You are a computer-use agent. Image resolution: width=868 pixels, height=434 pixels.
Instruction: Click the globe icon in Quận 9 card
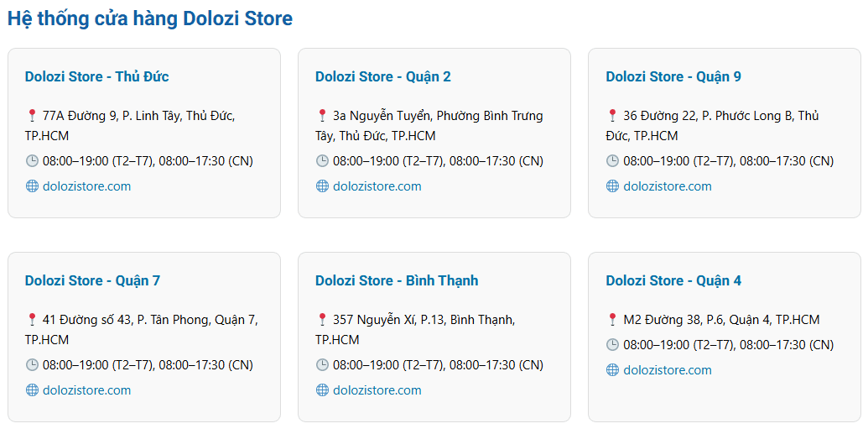click(612, 186)
